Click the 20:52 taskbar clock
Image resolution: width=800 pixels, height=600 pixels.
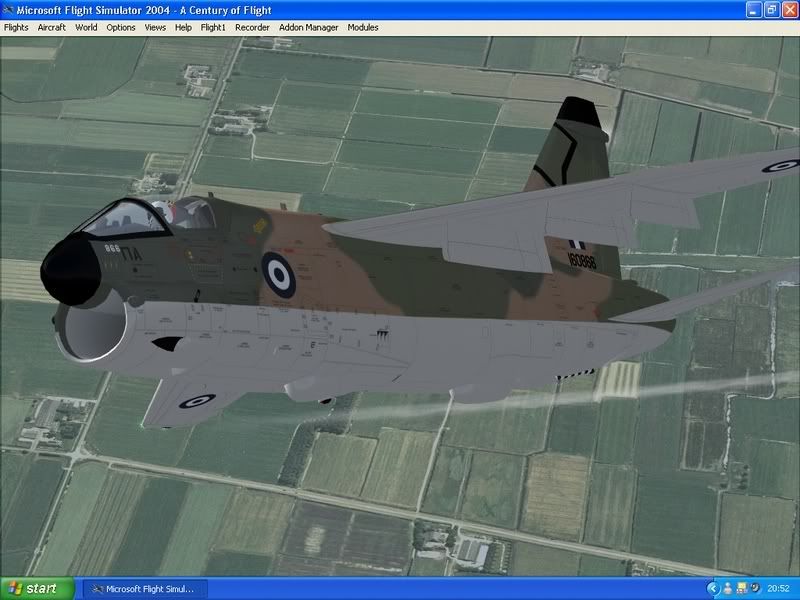779,589
